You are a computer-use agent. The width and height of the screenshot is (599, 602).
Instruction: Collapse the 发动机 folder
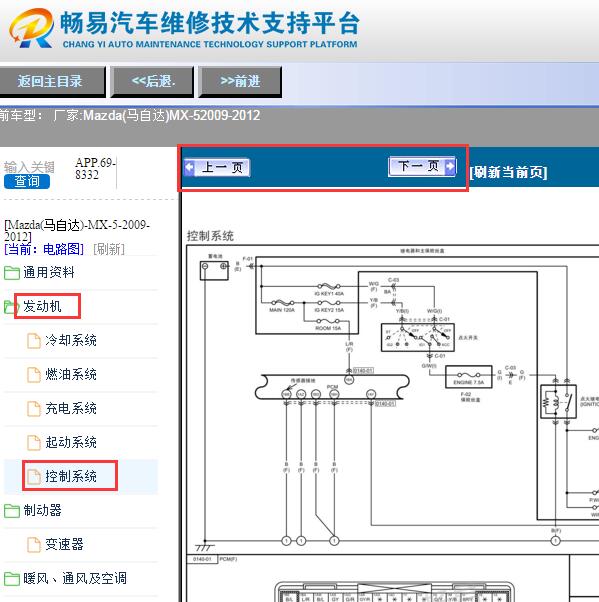[x=42, y=306]
